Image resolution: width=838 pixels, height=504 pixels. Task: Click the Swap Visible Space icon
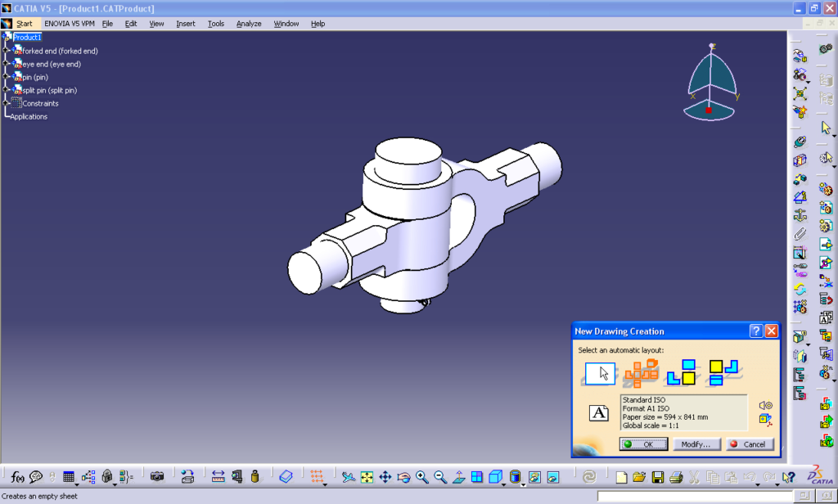tap(553, 477)
